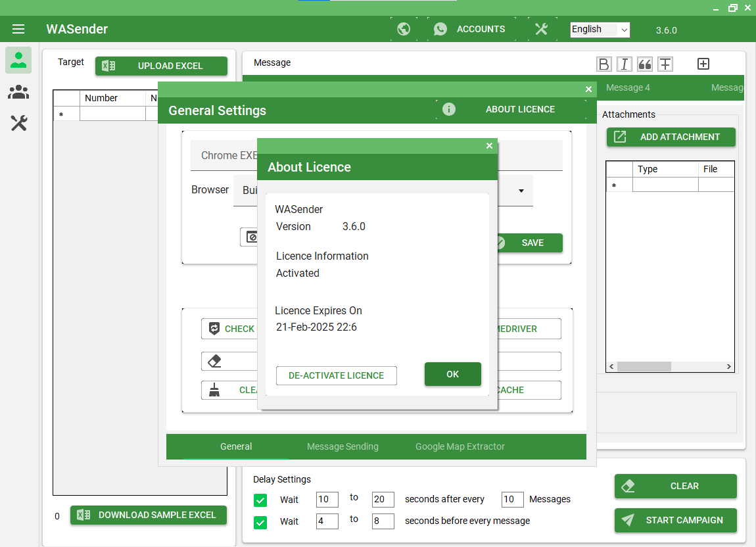Click File column header in attachments
Image resolution: width=756 pixels, height=547 pixels.
(716, 170)
